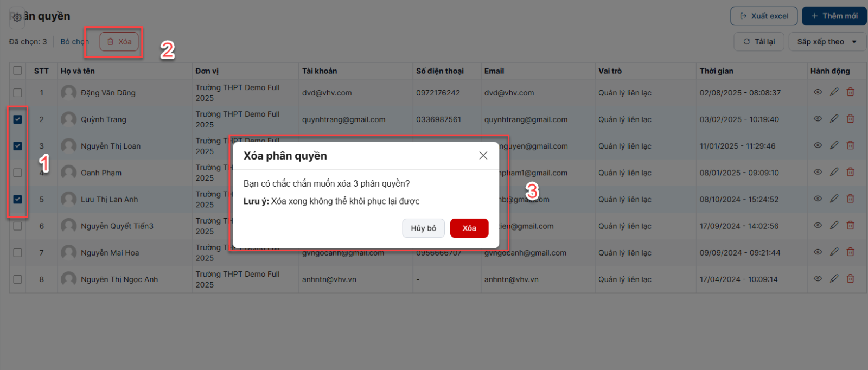The width and height of the screenshot is (868, 370).
Task: Click the eye icon for Đặng Văn Dũng
Action: [x=818, y=92]
